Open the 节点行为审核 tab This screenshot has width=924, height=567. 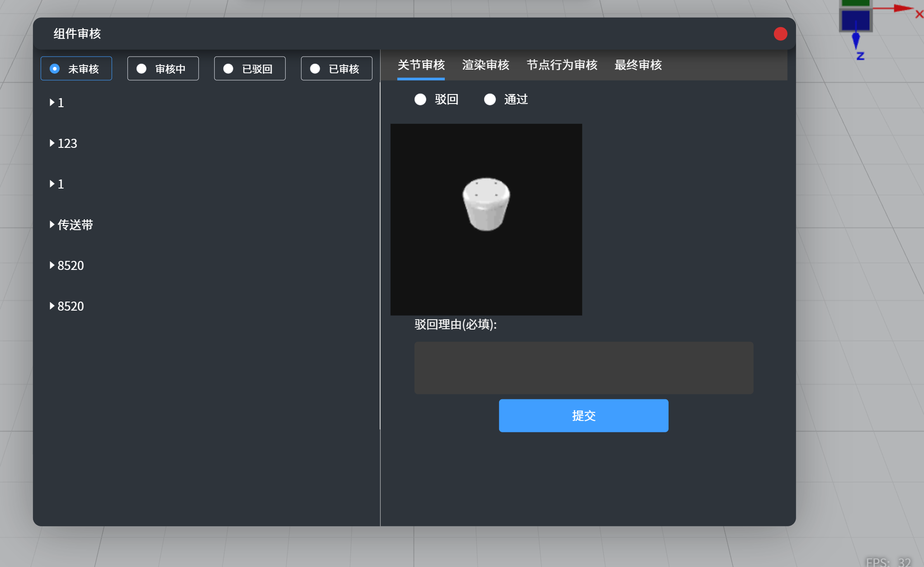click(x=561, y=65)
